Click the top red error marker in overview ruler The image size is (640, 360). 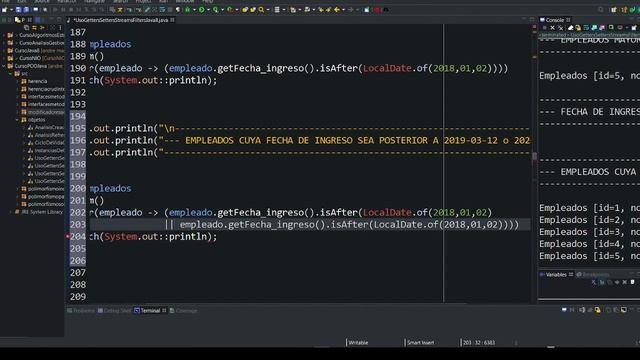534,27
